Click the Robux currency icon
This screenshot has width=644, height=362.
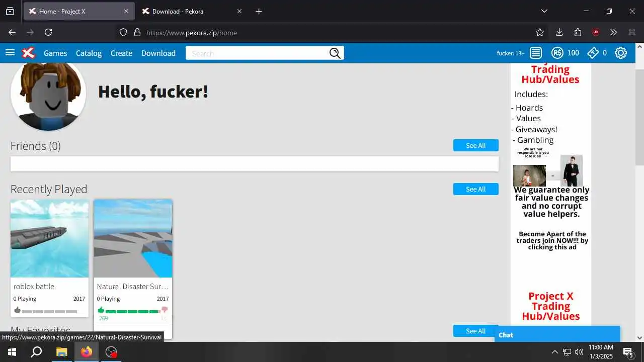tap(557, 53)
